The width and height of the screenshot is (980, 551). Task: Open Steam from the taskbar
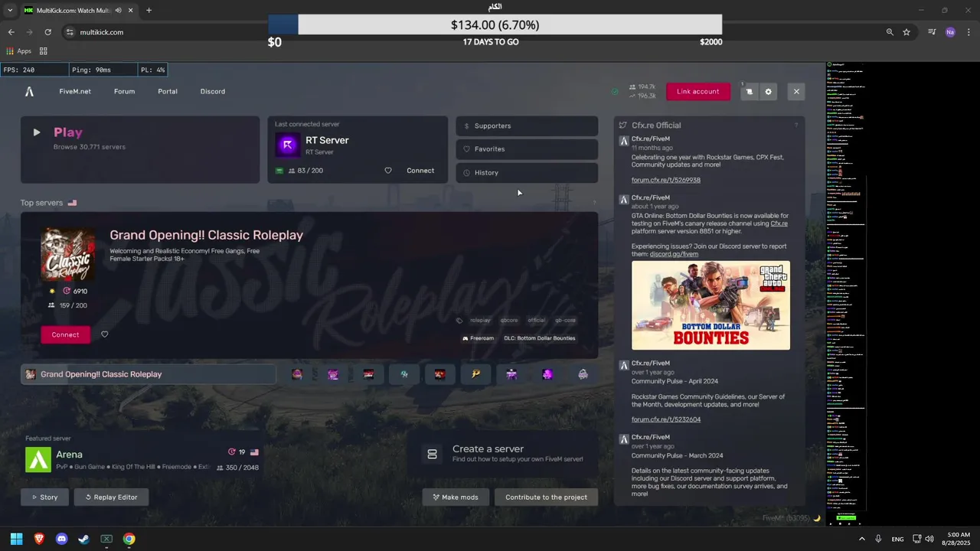(83, 539)
